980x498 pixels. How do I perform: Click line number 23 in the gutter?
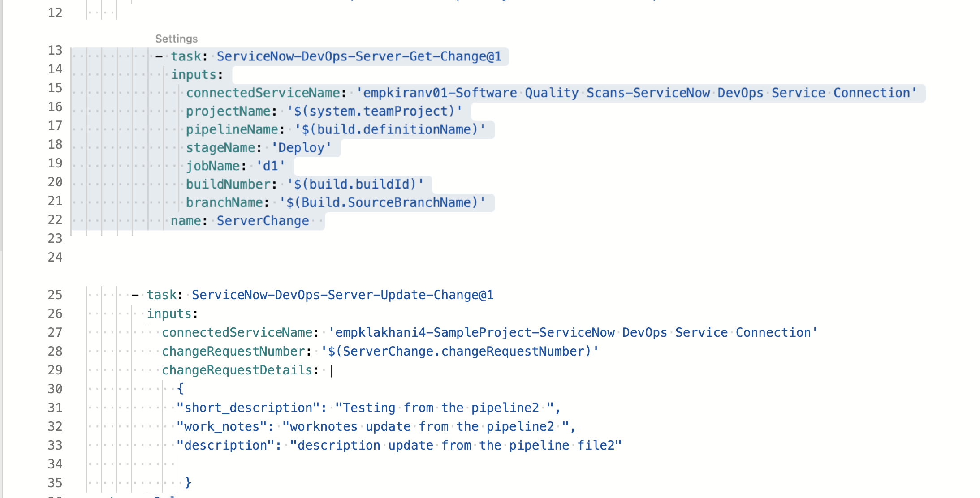55,238
